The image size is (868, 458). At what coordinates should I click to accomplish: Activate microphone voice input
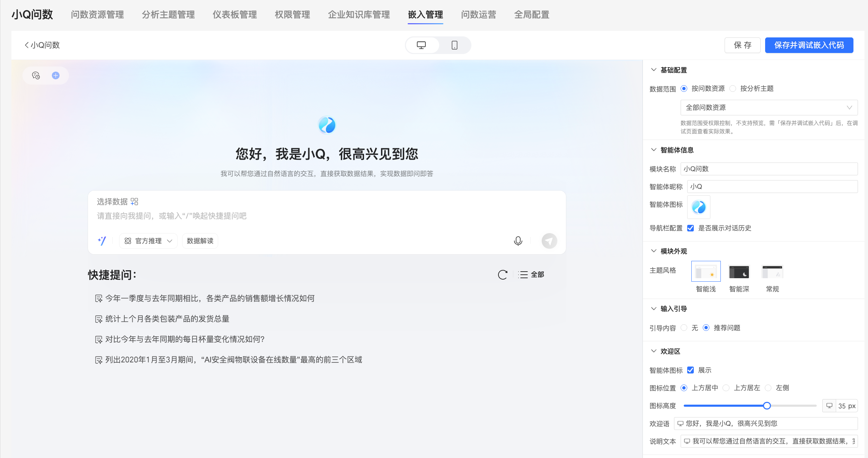pos(518,241)
